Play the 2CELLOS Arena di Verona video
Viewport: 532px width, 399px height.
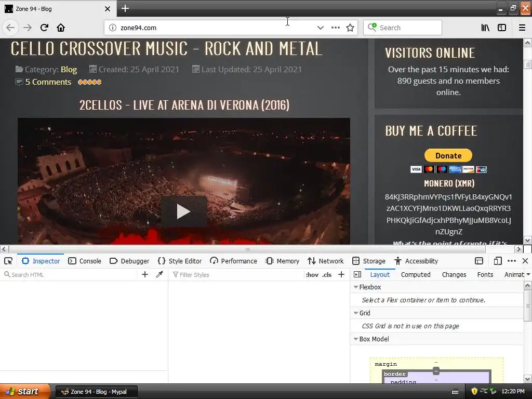point(183,211)
